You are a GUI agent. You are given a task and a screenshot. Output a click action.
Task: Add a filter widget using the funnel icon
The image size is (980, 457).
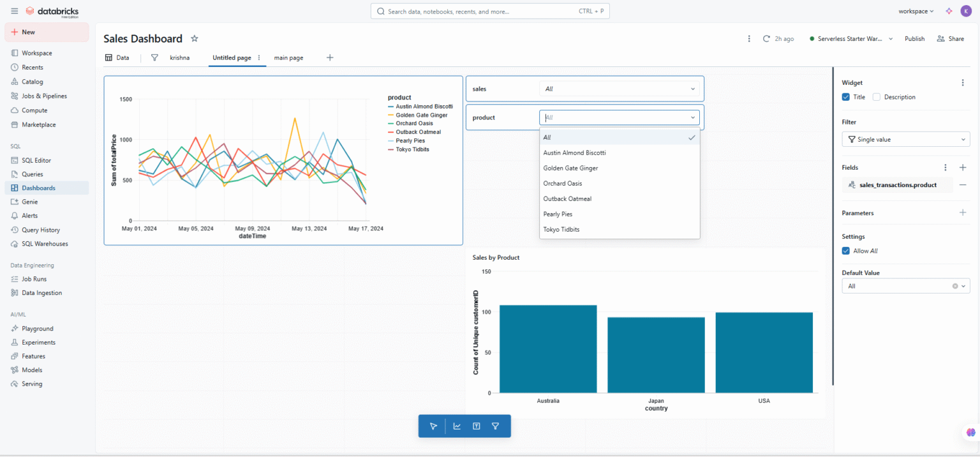(495, 426)
